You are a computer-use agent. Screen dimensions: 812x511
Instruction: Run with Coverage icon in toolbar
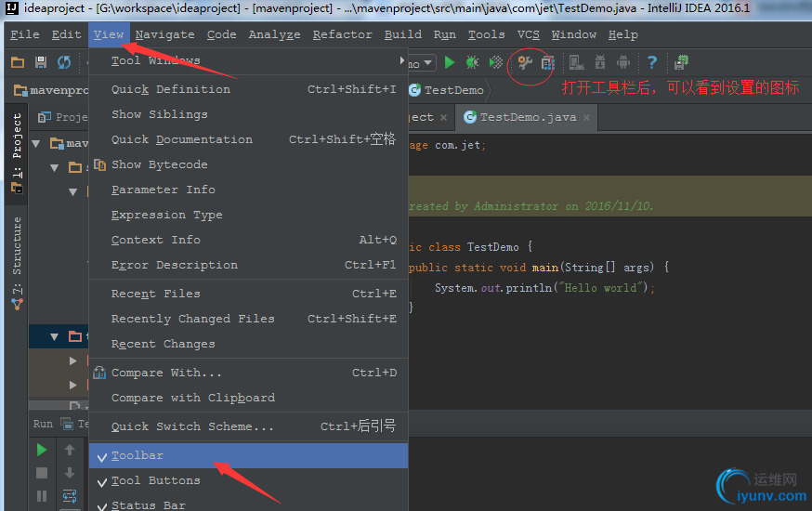[496, 62]
